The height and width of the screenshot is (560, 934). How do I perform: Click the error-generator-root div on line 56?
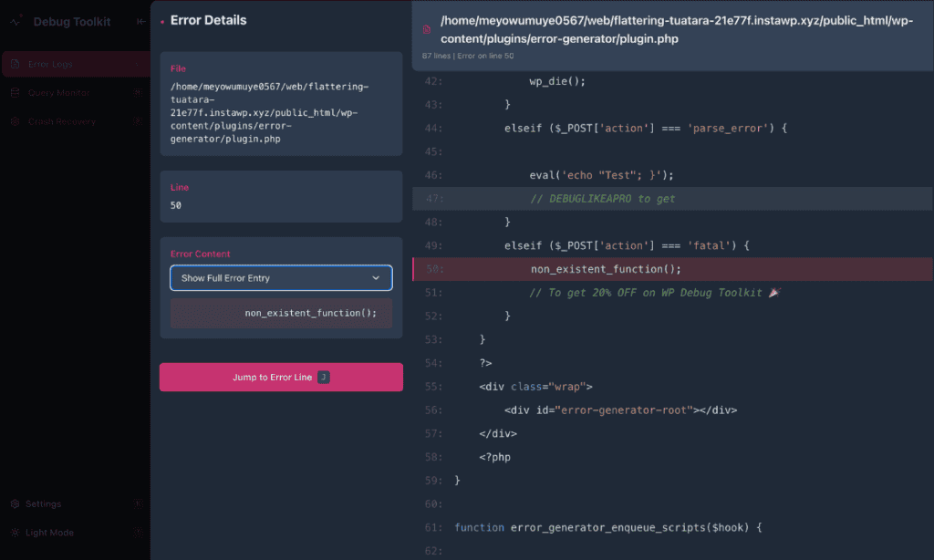coord(620,410)
